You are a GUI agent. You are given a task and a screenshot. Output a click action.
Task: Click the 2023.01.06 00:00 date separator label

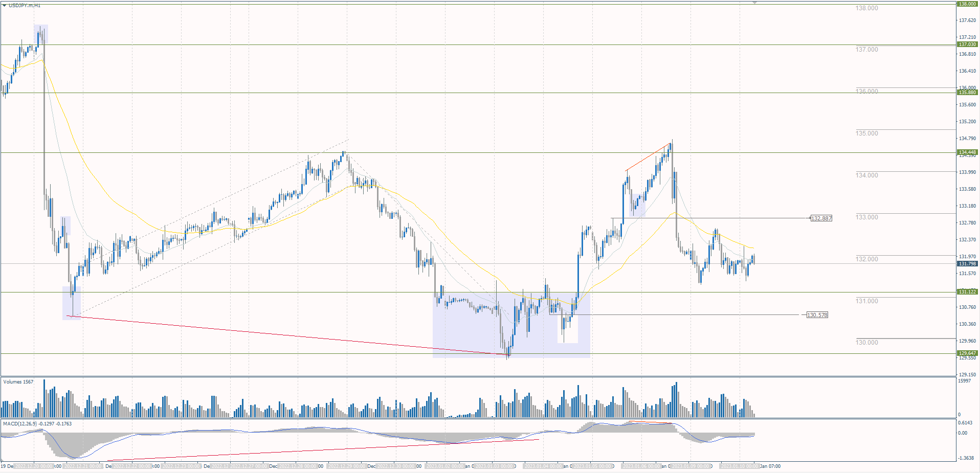641,466
